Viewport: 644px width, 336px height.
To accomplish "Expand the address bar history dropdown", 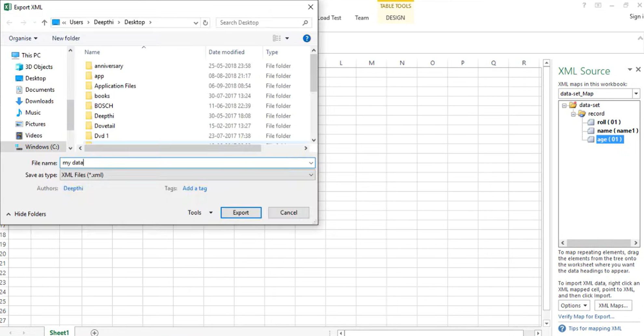I will coord(195,23).
